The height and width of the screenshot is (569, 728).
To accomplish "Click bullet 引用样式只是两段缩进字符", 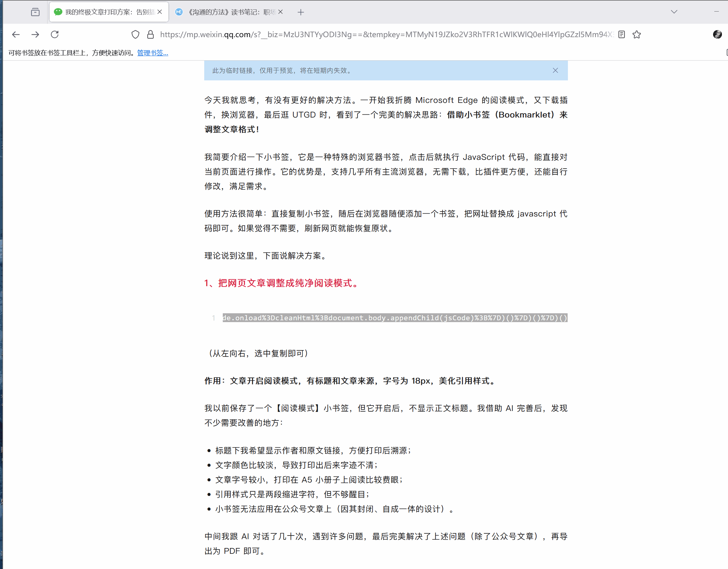I will [292, 494].
